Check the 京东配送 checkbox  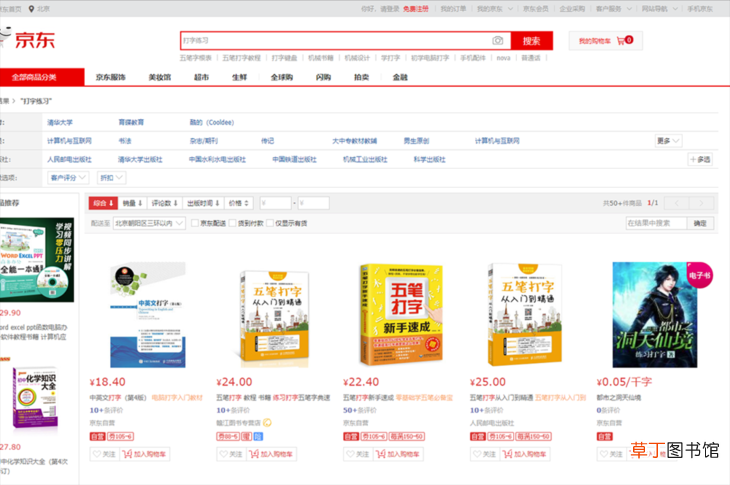coord(195,223)
